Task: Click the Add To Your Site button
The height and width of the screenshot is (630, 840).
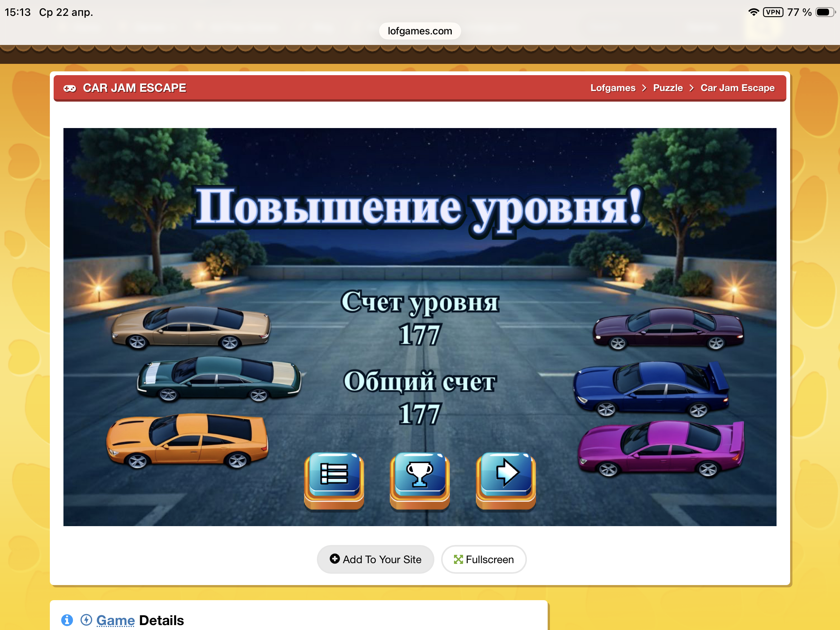Action: (375, 559)
